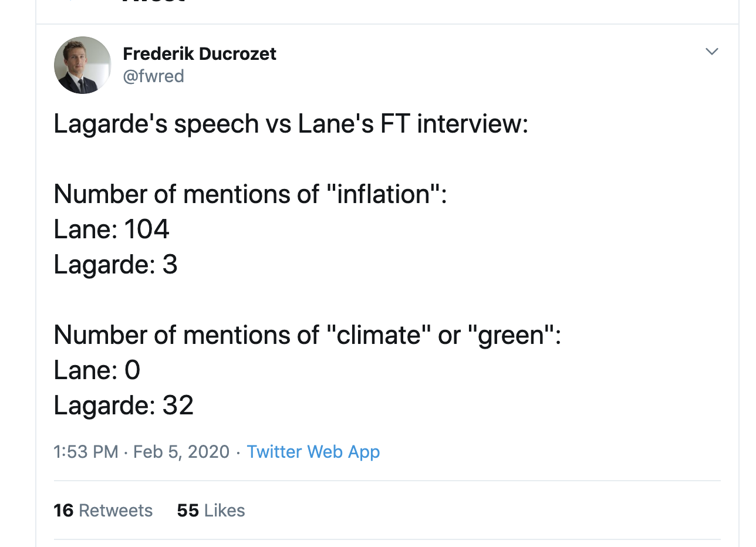Open the @fwred handle link
Viewport: 756px width, 547px height.
point(153,76)
